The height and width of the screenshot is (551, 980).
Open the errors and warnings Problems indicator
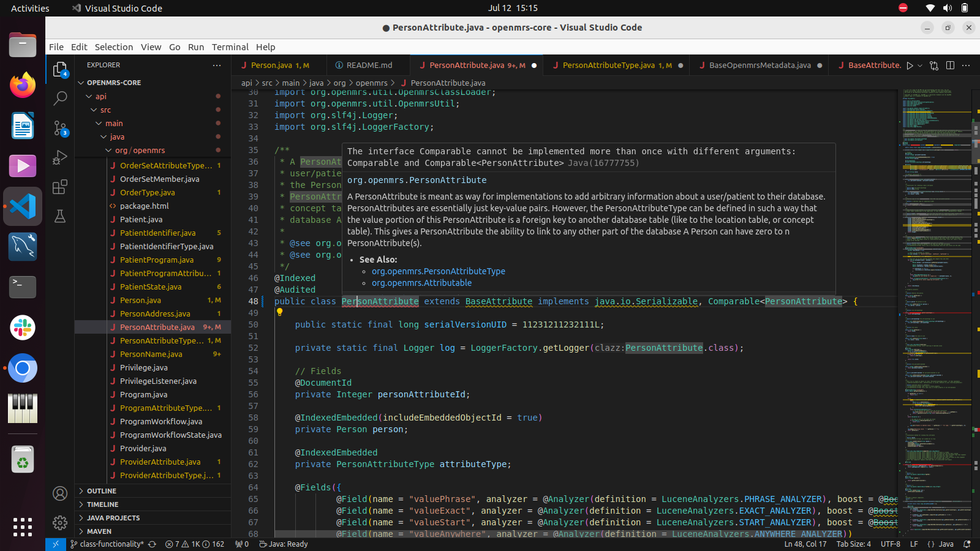pyautogui.click(x=195, y=544)
